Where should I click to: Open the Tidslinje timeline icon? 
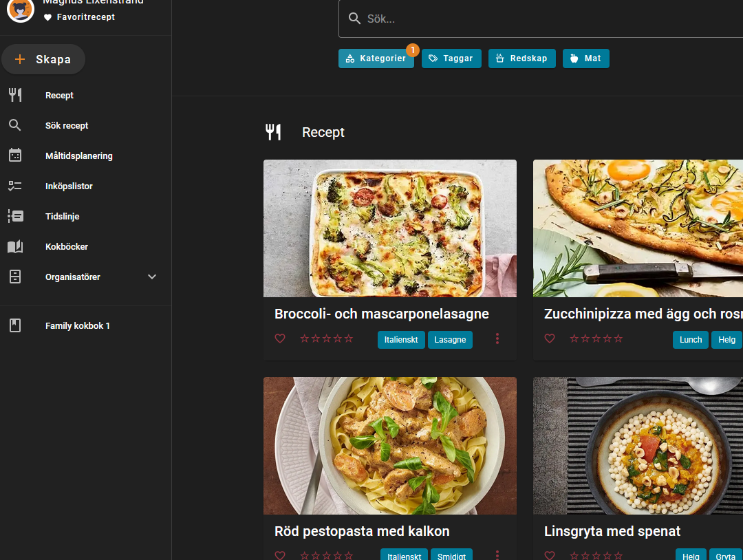(x=15, y=216)
